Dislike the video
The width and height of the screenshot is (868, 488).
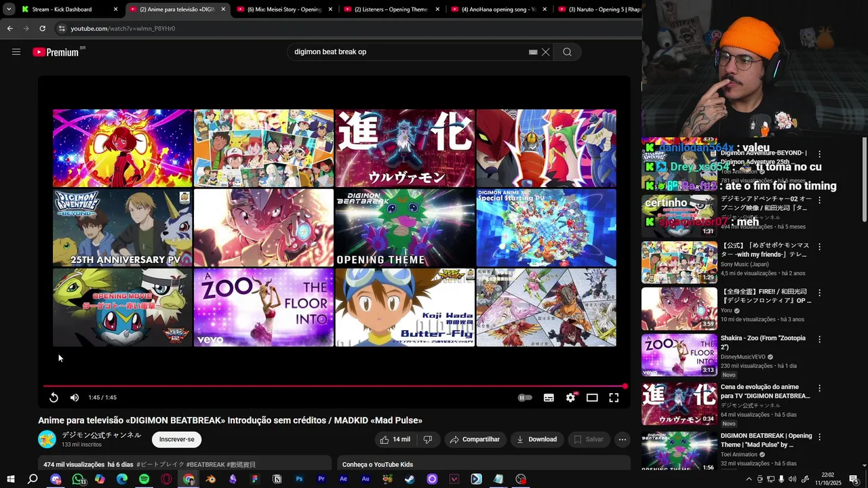coord(428,439)
